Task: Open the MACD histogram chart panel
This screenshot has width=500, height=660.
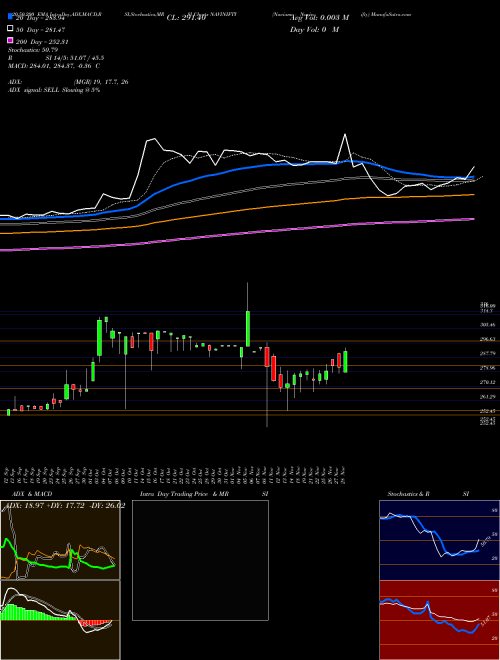Action: [x=60, y=620]
